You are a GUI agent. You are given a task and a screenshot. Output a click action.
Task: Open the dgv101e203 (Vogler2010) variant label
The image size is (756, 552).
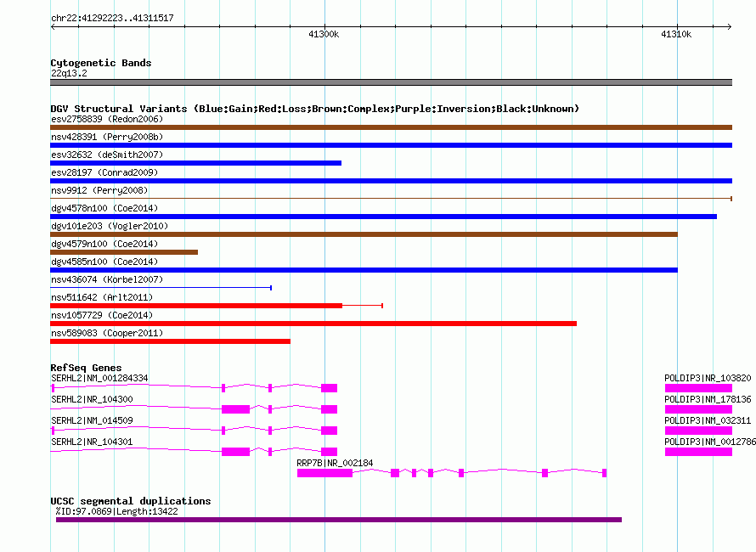point(110,226)
